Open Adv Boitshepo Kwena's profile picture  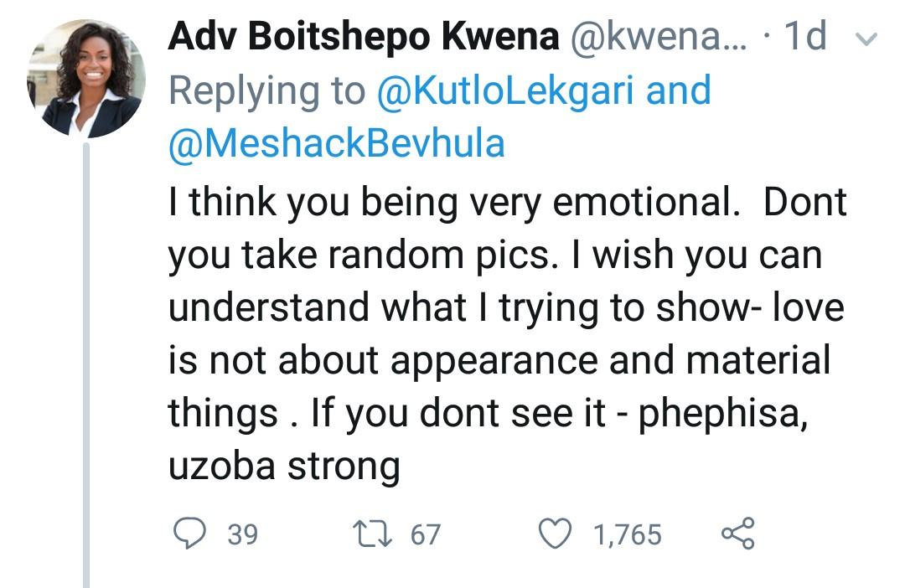pos(86,78)
